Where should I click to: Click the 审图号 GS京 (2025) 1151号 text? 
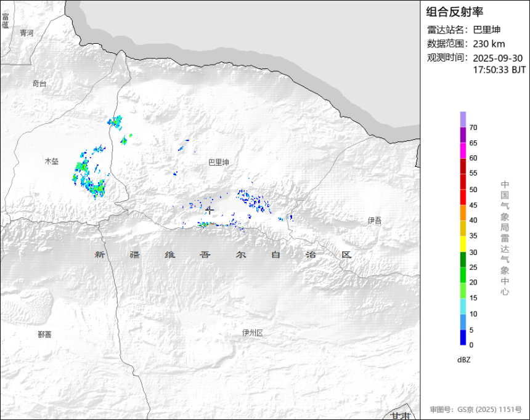pos(476,410)
